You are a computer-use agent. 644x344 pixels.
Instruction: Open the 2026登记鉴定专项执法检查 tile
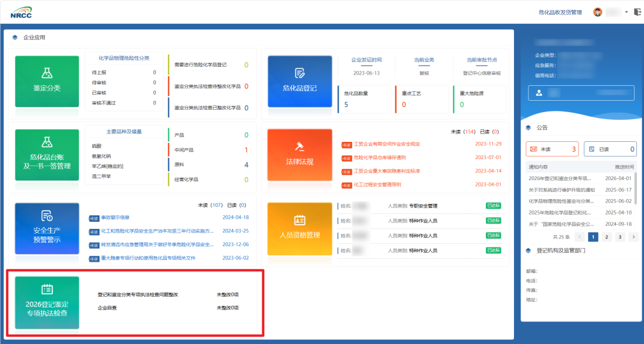coord(47,302)
